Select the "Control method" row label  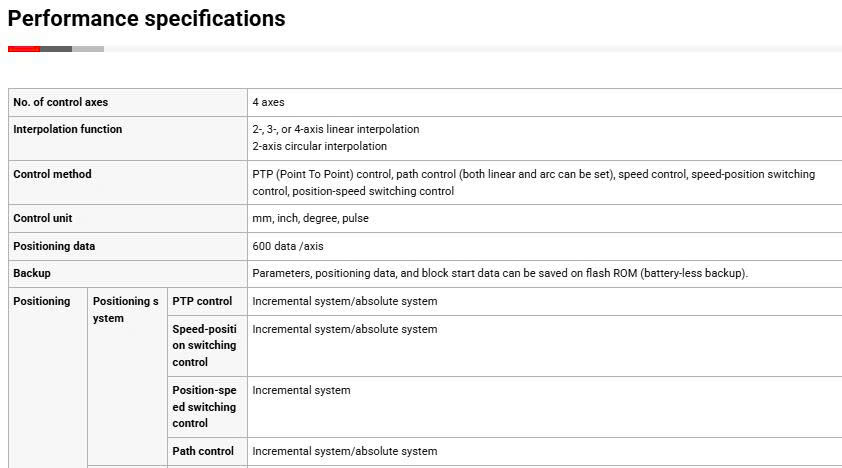(x=52, y=174)
